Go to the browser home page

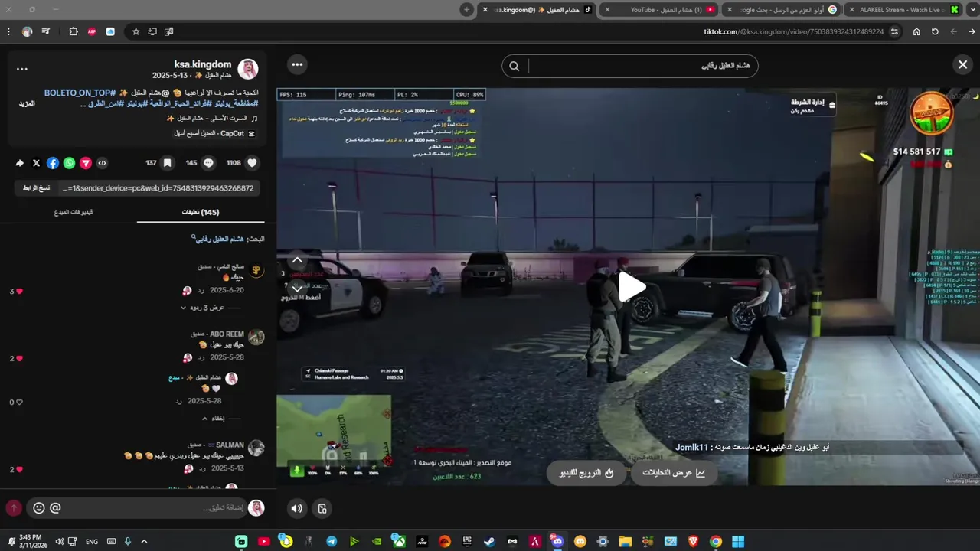(x=916, y=31)
